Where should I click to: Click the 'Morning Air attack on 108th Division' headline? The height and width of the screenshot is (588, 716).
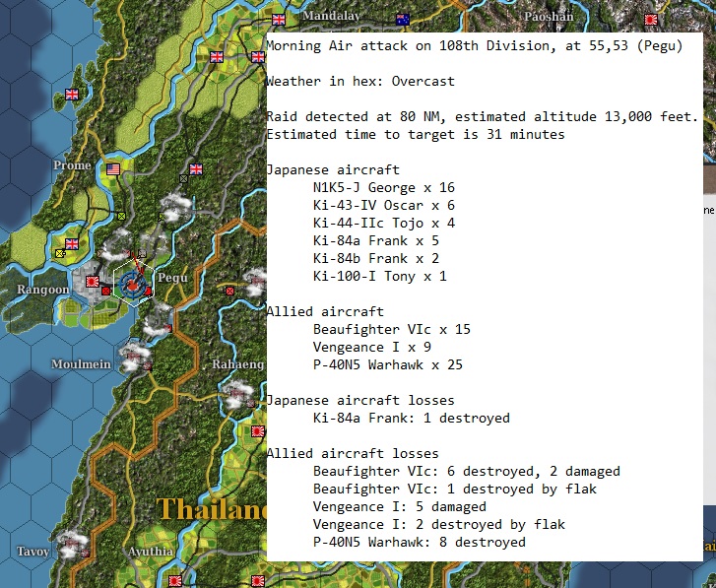(x=474, y=45)
